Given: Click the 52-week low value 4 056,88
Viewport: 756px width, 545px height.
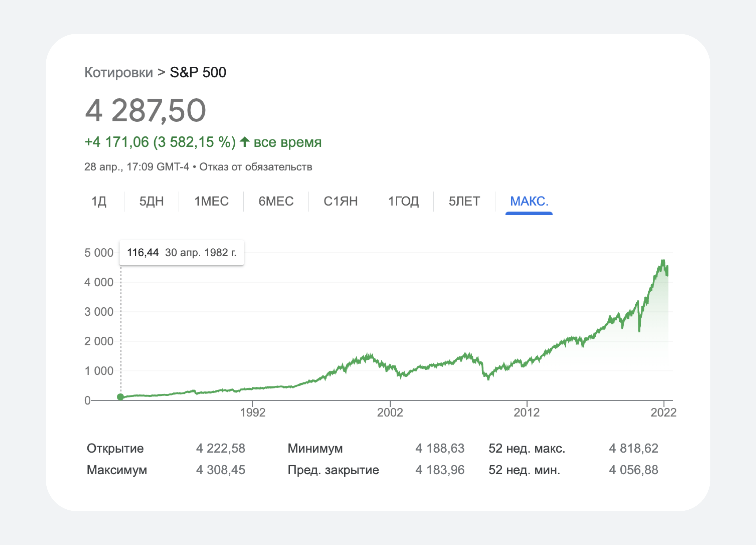Looking at the screenshot, I should (634, 470).
